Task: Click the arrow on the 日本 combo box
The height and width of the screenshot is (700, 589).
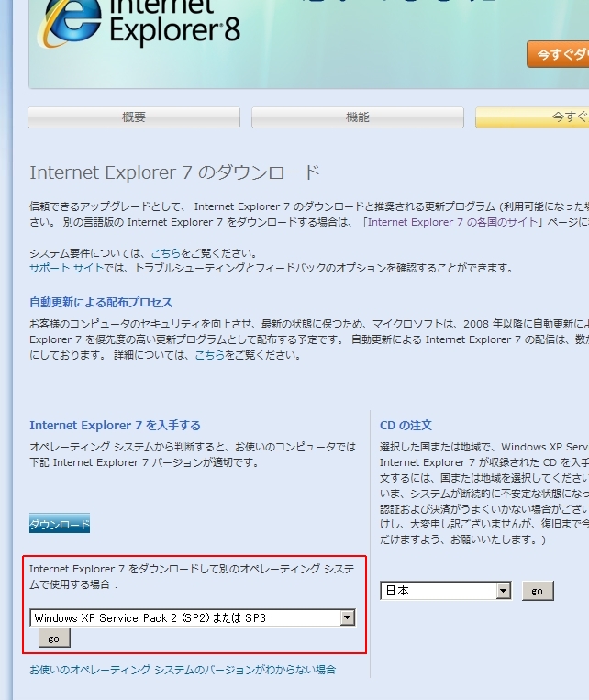Action: [x=504, y=591]
